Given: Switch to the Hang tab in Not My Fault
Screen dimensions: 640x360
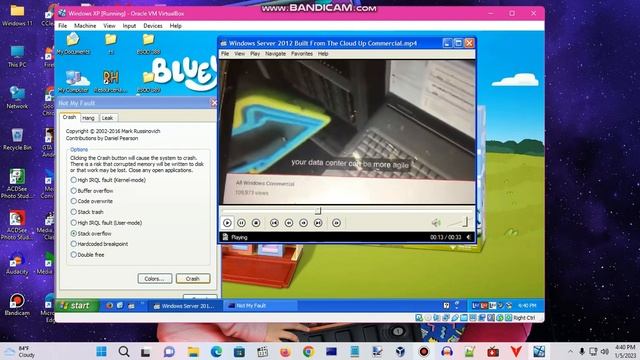Looking at the screenshot, I should 88,118.
